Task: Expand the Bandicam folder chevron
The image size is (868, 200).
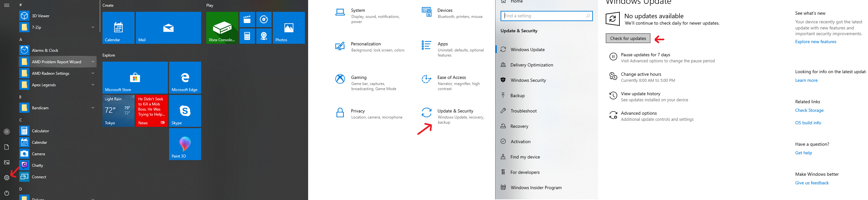Action: pos(93,108)
